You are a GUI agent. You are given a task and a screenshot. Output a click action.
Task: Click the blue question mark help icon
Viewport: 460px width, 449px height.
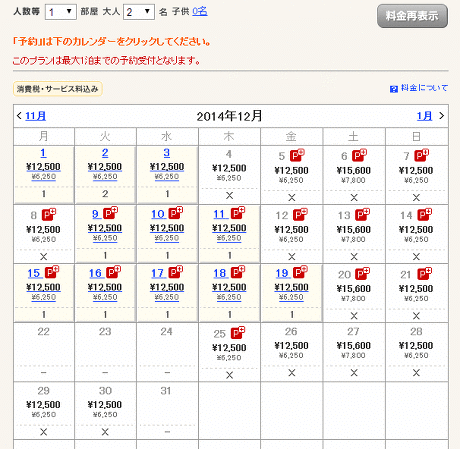click(x=394, y=89)
